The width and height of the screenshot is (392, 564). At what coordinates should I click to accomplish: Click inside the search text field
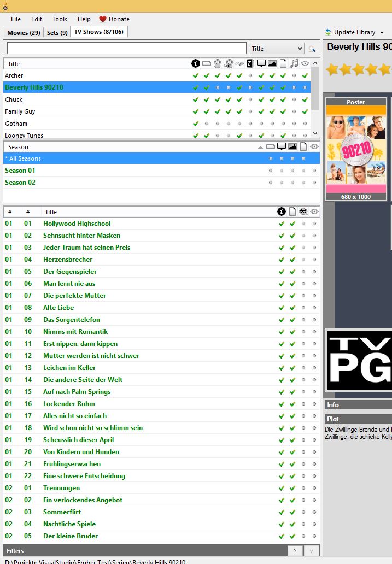pyautogui.click(x=127, y=48)
